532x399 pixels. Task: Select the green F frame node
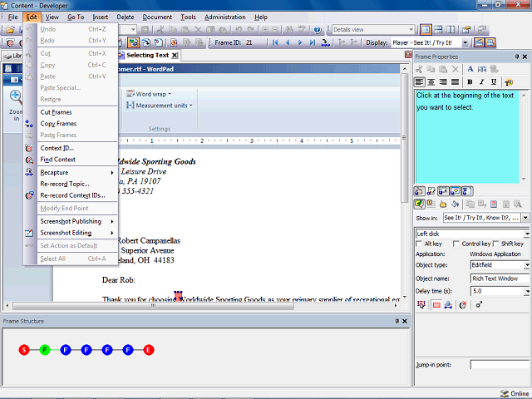(x=45, y=350)
